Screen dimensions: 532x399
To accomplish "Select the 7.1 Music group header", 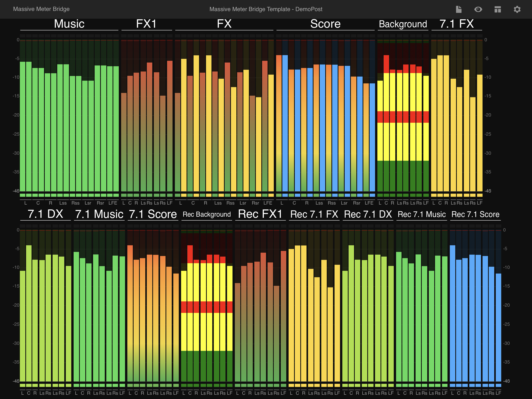I will pos(99,214).
